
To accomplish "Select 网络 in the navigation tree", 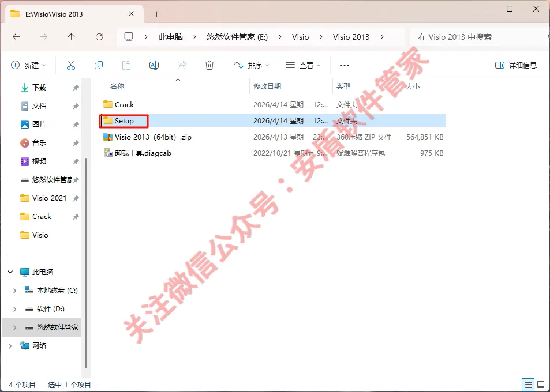I will 39,346.
